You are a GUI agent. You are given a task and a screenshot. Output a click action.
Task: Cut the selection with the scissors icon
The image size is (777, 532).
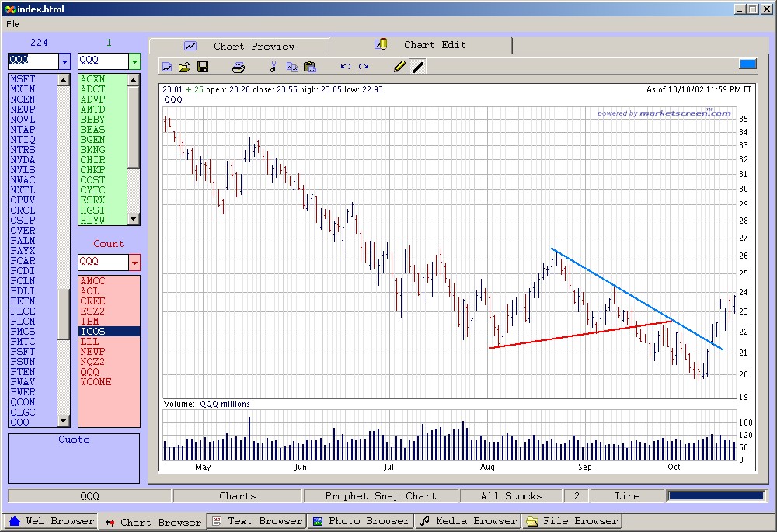(274, 67)
